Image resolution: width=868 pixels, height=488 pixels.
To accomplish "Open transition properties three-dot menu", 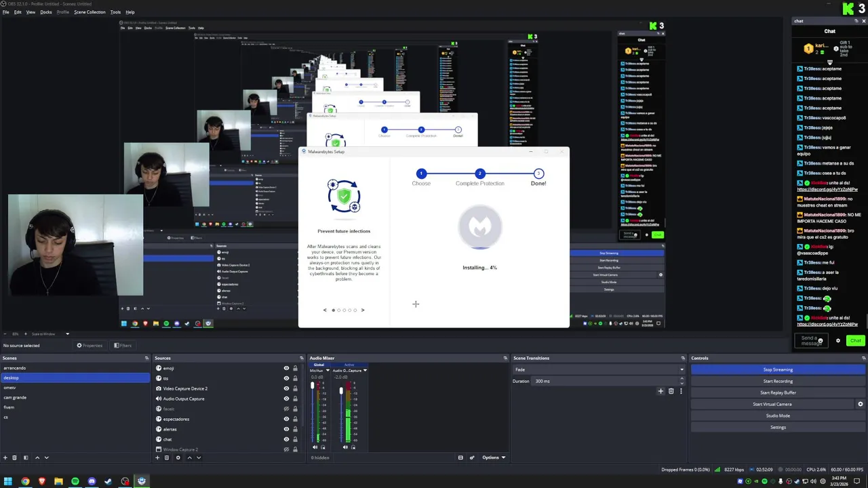I will click(681, 391).
